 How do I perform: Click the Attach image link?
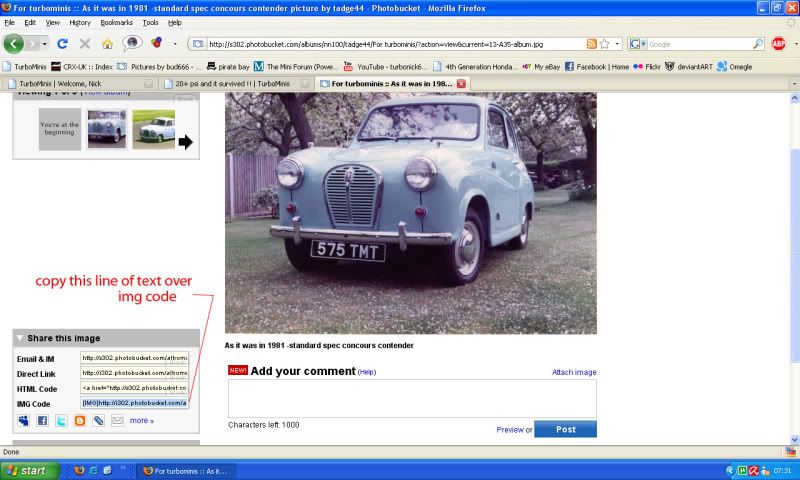pyautogui.click(x=574, y=372)
